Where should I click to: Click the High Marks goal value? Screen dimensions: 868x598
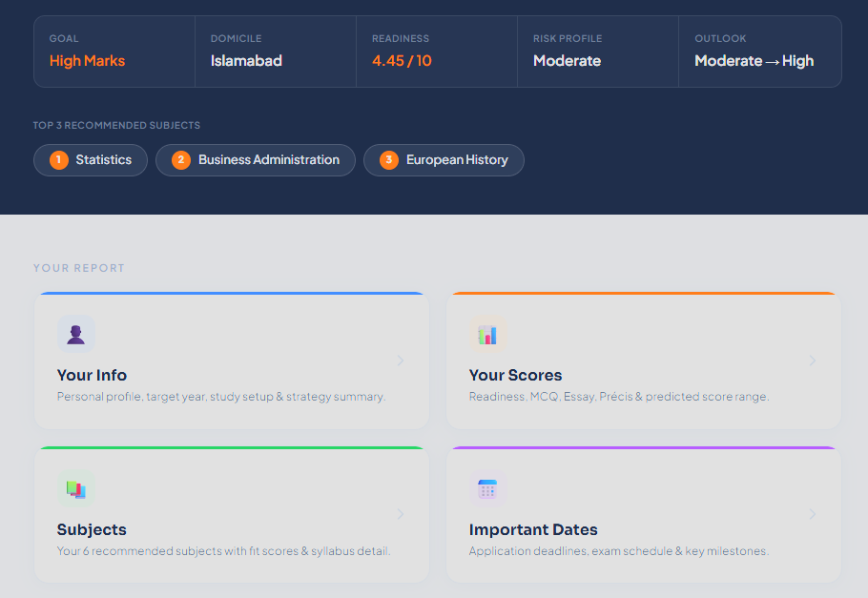pyautogui.click(x=87, y=61)
